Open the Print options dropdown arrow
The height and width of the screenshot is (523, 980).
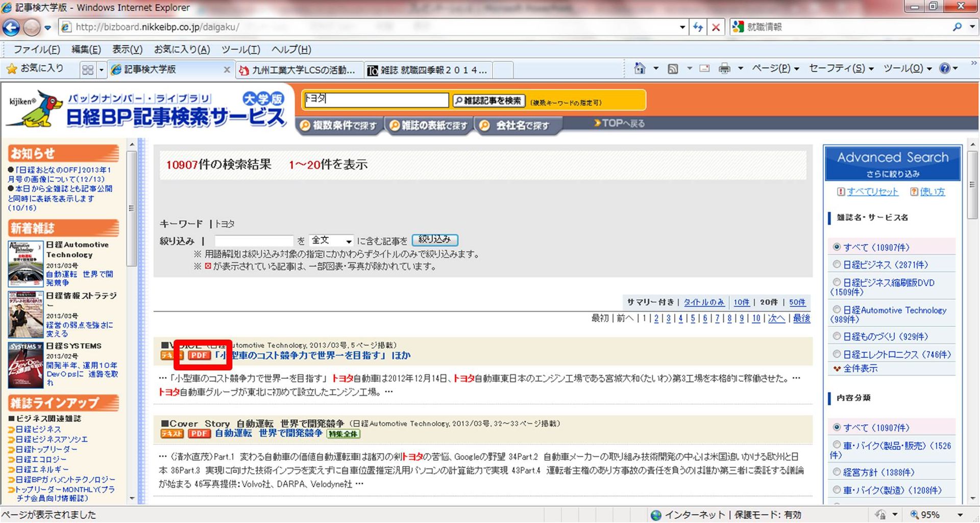(740, 68)
